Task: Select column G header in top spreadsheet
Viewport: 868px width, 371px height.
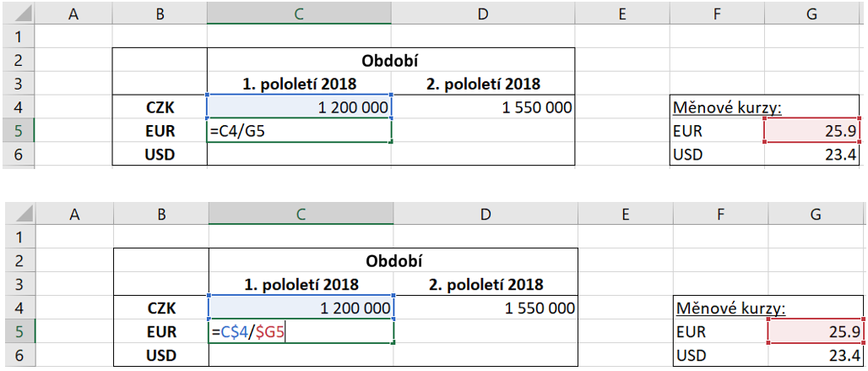Action: [814, 14]
